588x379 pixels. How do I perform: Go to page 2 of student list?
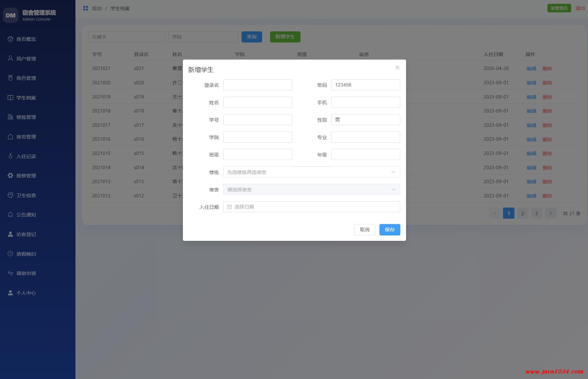[522, 213]
